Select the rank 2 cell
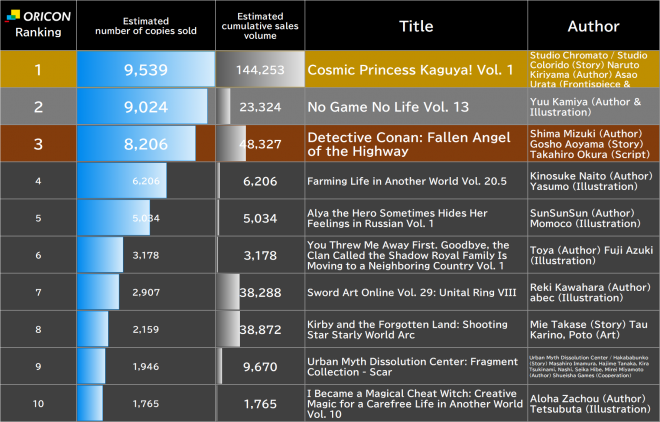This screenshot has height=422, width=660. click(38, 106)
